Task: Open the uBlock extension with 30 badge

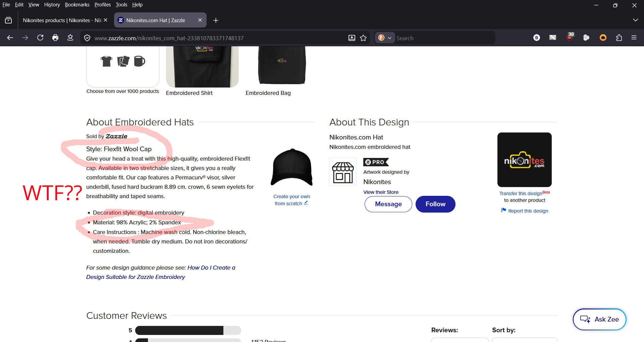Action: 570,37
